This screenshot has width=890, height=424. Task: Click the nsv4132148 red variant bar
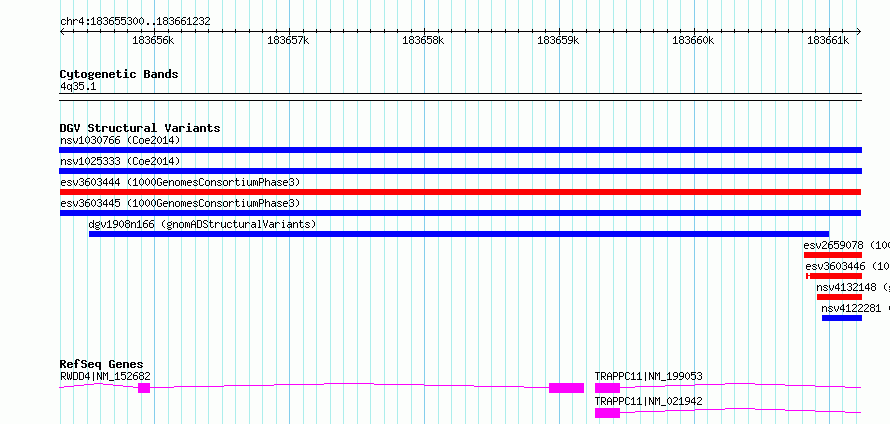click(839, 297)
